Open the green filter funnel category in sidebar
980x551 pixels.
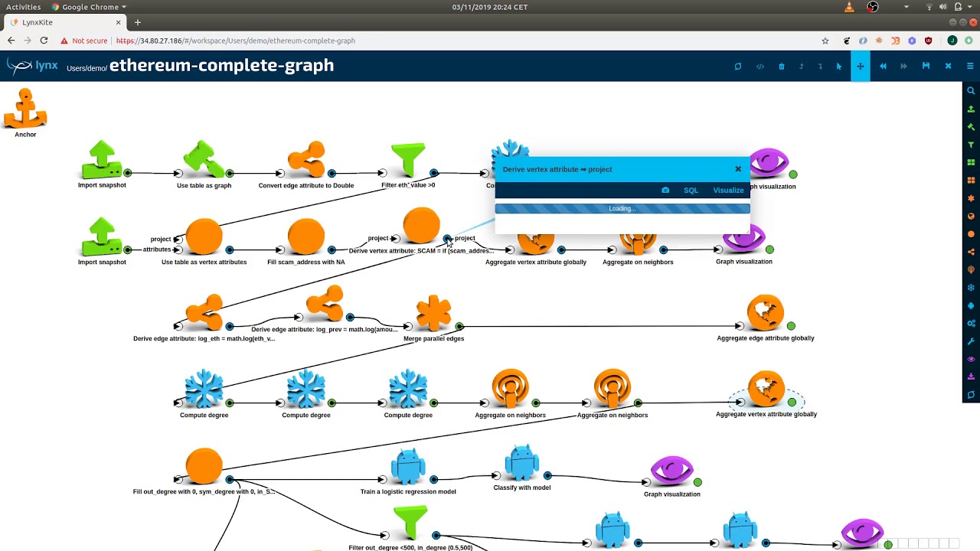coord(971,145)
